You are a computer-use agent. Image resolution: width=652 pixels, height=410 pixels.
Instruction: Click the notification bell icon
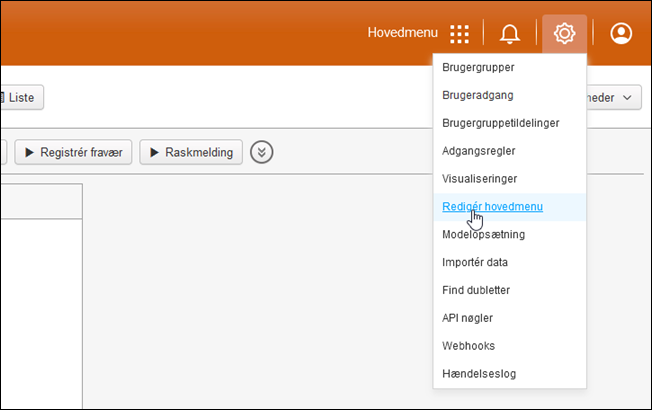point(510,34)
